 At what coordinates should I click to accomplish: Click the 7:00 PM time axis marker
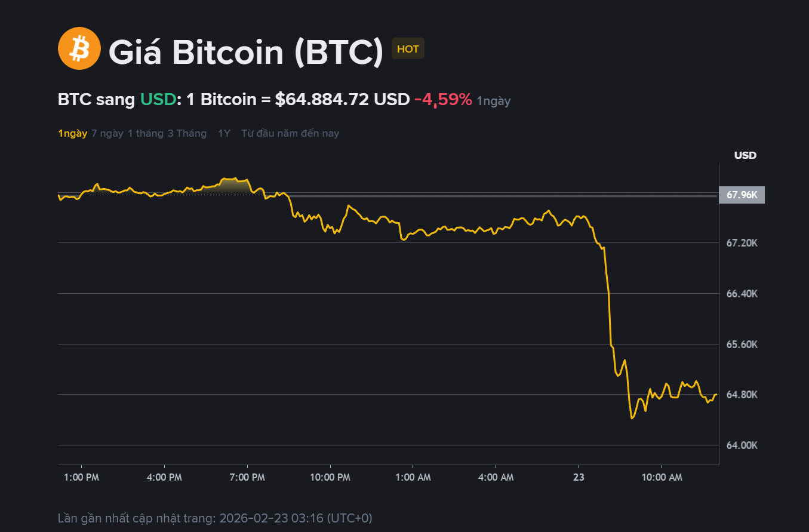coord(247,477)
